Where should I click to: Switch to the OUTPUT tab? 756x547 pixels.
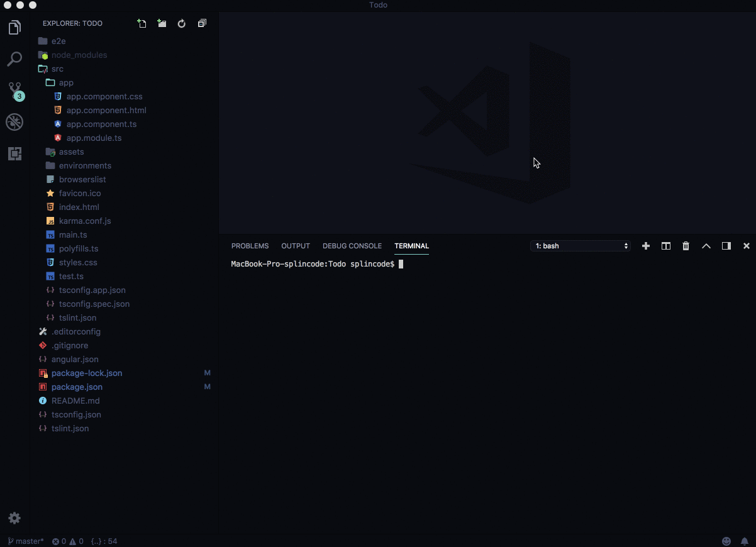(x=296, y=246)
